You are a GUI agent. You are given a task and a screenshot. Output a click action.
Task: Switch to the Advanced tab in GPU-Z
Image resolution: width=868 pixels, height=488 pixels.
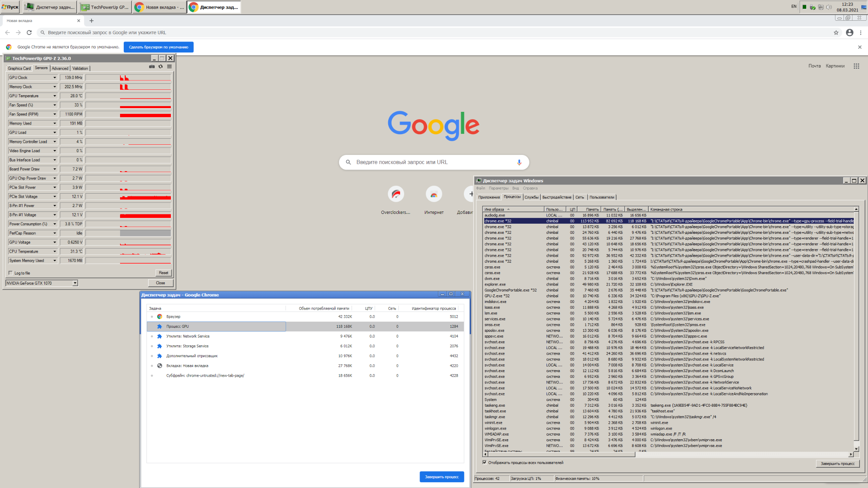coord(60,68)
